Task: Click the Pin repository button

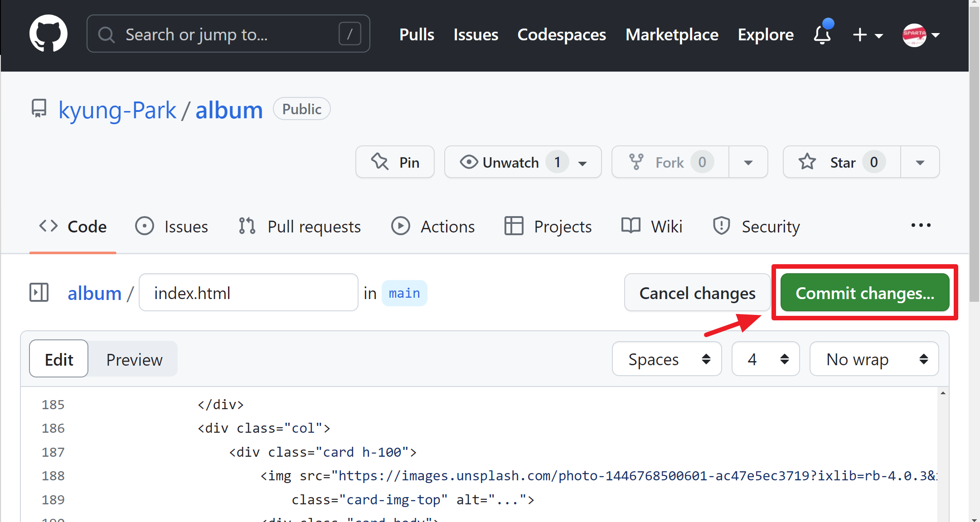Action: tap(395, 162)
